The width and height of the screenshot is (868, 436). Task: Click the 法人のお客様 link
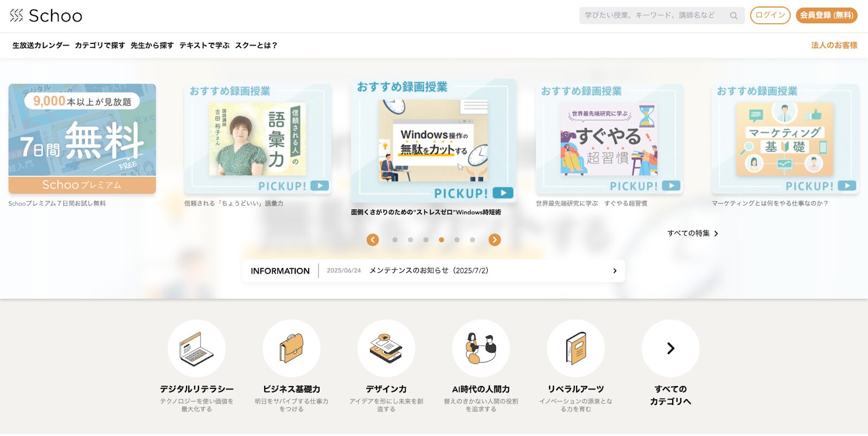pos(834,46)
